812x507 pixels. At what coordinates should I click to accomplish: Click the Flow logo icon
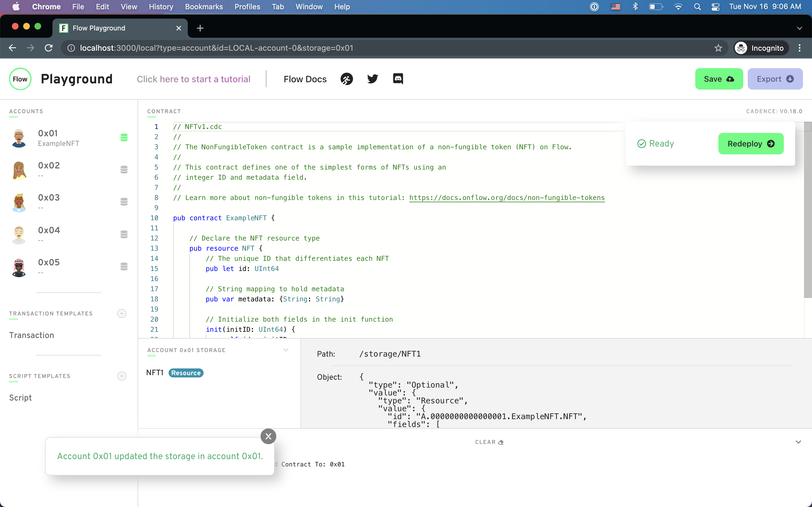coord(20,79)
